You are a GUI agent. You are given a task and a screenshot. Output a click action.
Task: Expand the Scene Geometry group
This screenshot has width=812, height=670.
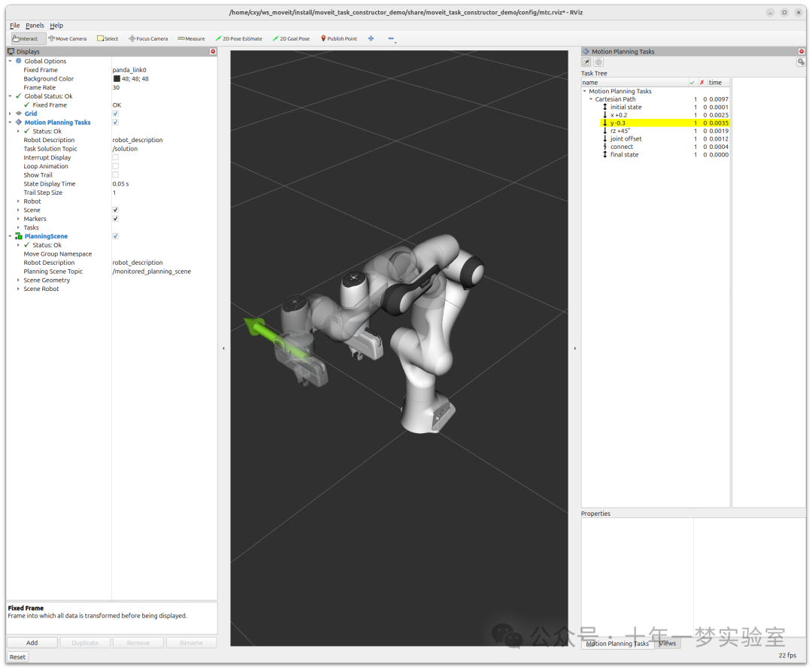click(x=18, y=280)
